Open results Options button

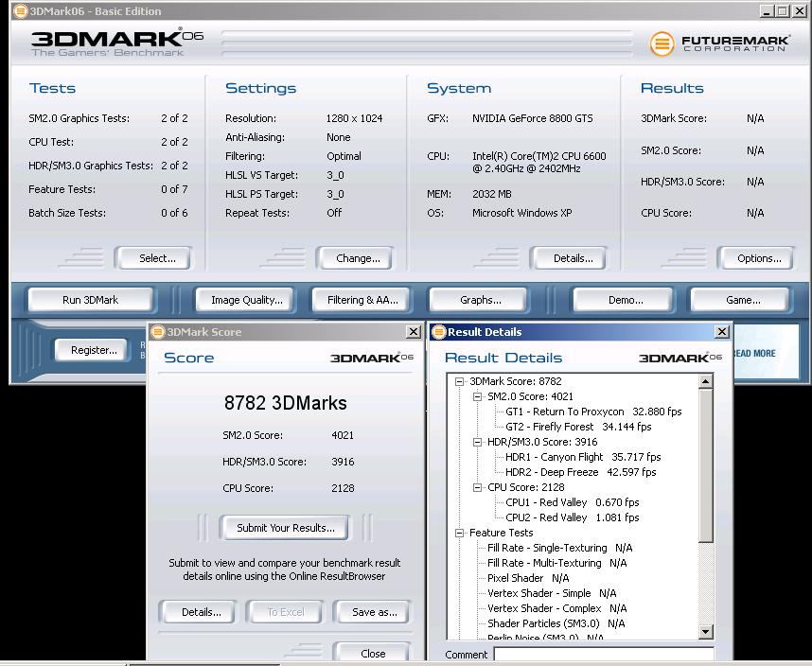(756, 258)
